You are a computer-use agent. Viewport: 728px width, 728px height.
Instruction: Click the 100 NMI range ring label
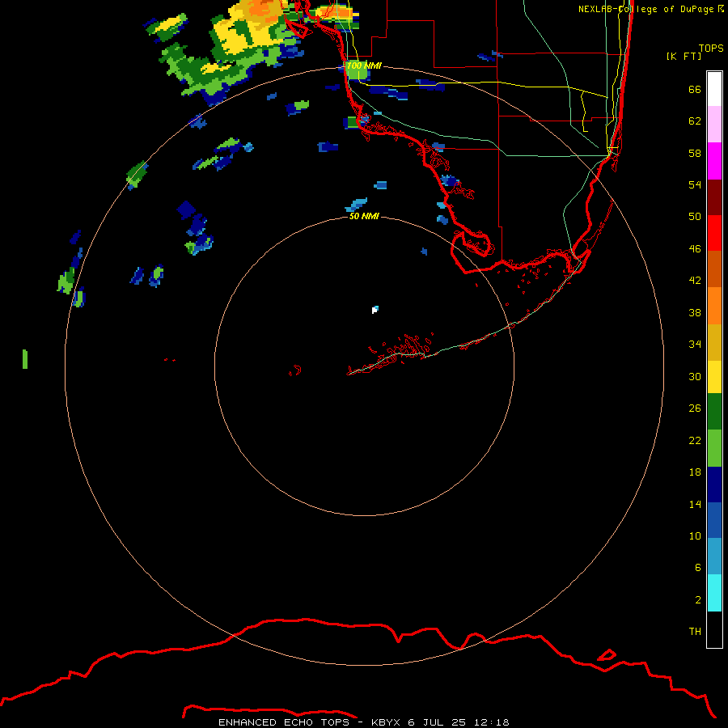coord(364,66)
